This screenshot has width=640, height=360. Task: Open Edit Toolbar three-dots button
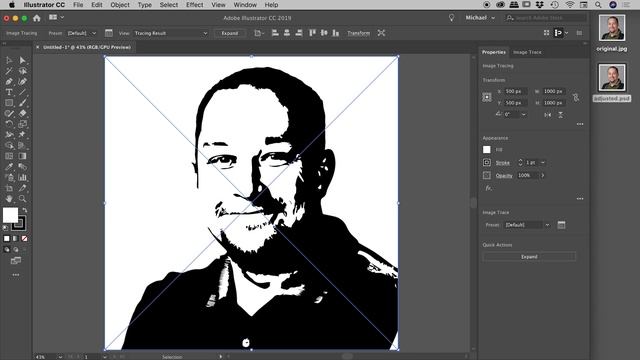point(16,275)
